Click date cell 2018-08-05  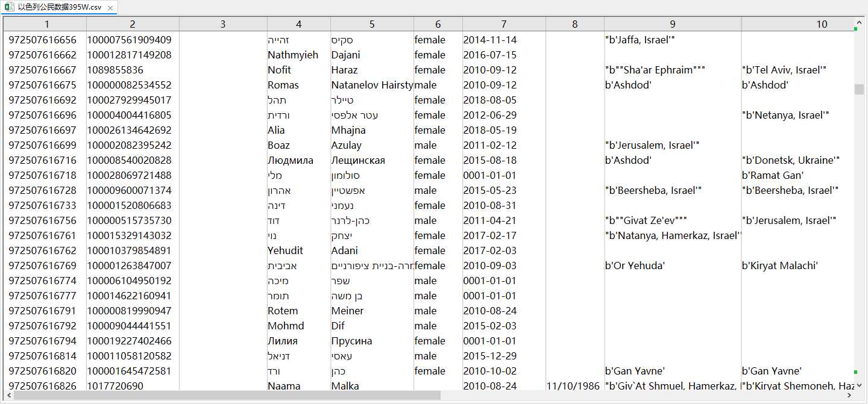489,100
